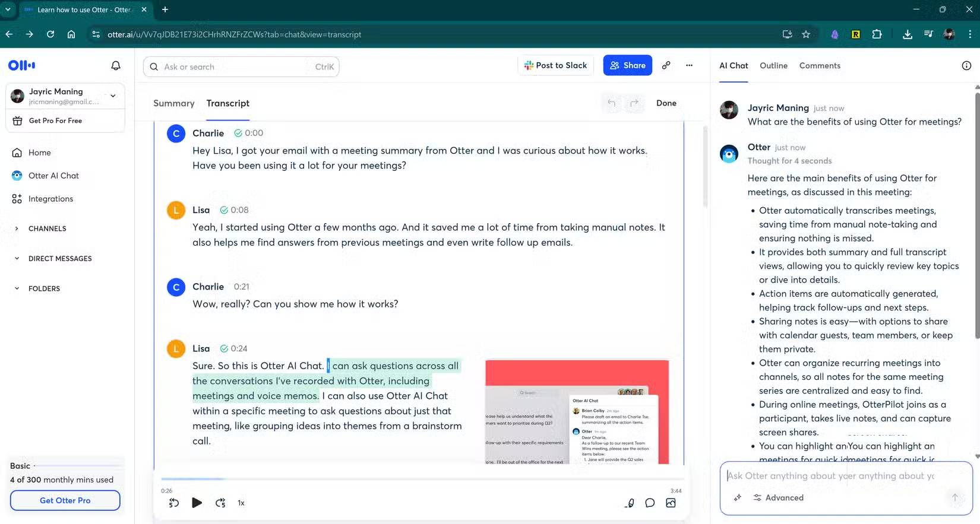This screenshot has width=980, height=524.
Task: Reload the browser page
Action: [50, 34]
